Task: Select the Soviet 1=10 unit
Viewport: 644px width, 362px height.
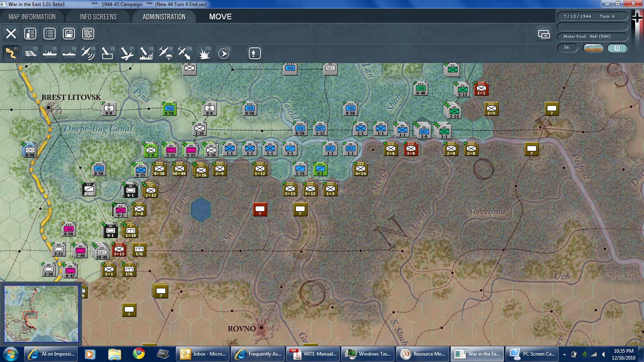Action: 130,230
